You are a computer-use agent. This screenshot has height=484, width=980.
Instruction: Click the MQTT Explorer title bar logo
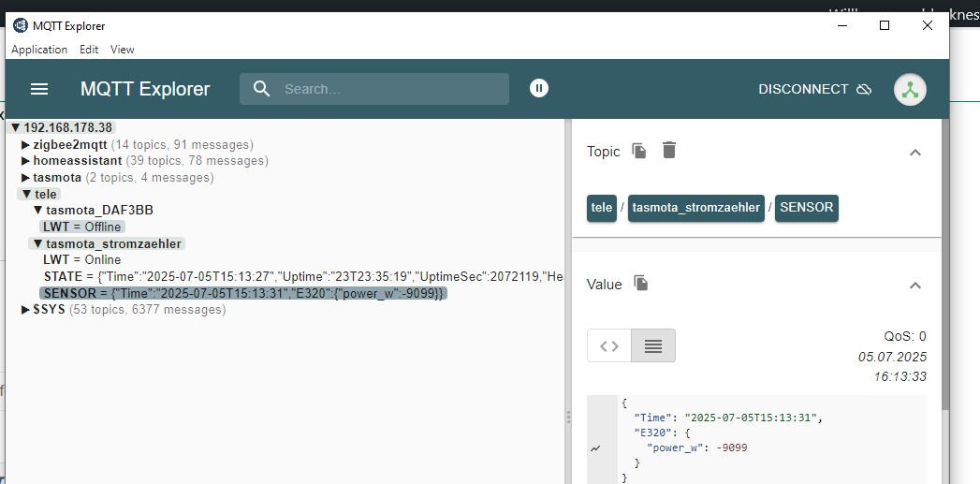(x=21, y=25)
